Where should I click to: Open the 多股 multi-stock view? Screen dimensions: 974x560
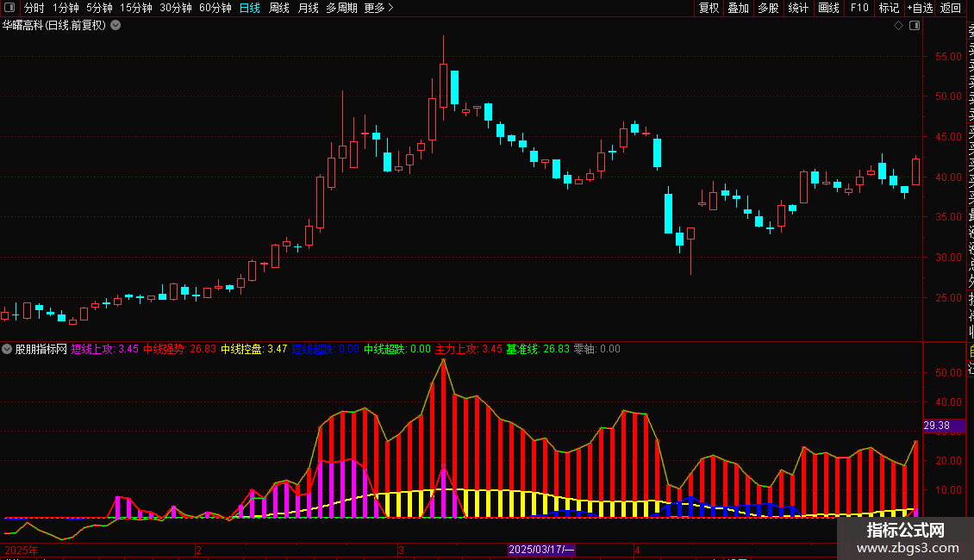point(768,8)
